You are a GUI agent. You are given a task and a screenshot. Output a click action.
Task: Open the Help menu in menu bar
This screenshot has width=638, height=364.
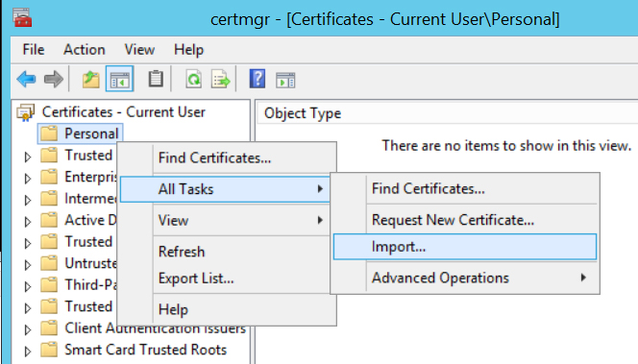188,50
